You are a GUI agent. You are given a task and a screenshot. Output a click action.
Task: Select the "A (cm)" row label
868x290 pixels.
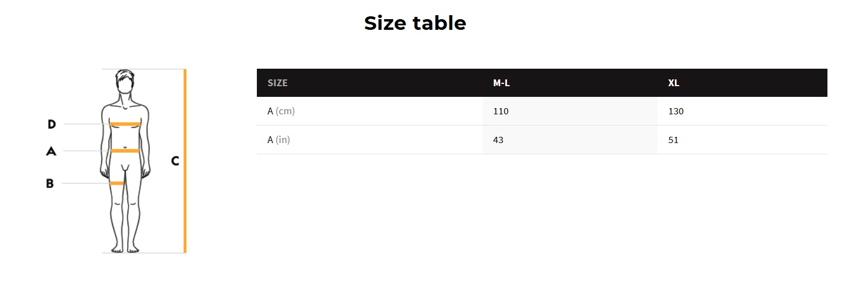[281, 111]
